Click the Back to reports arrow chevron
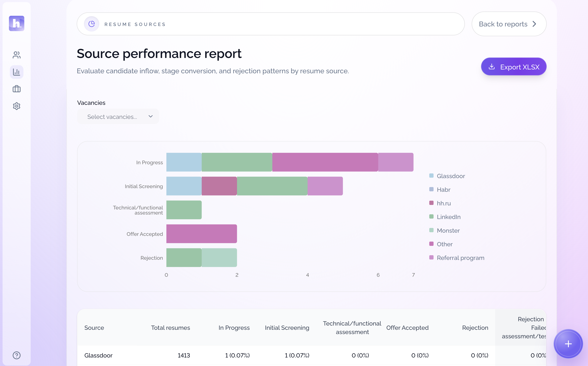Screen dimensions: 588x366 (x=534, y=24)
